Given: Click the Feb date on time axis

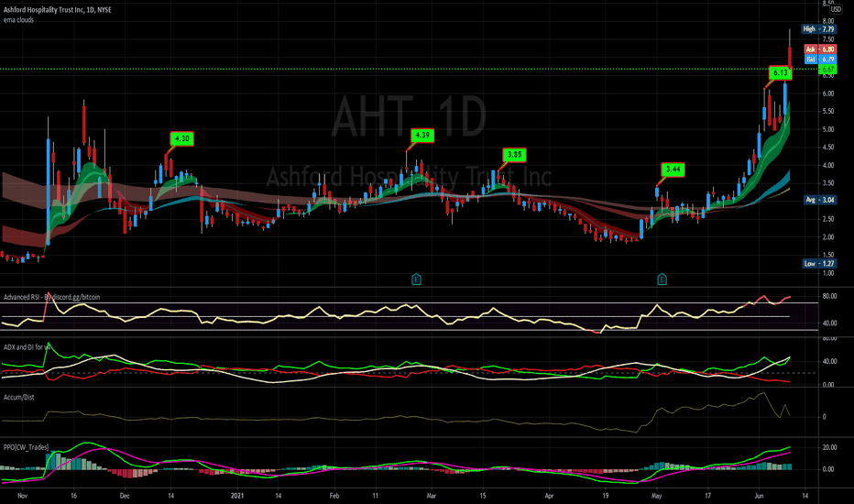Looking at the screenshot, I should point(334,496).
